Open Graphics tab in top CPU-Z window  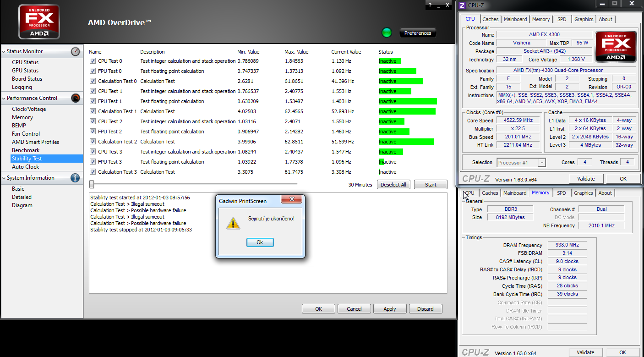click(x=584, y=19)
